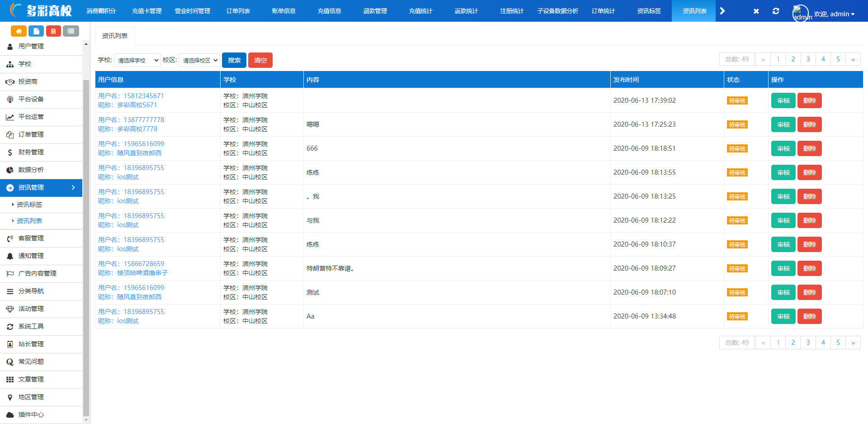Click the 平台设备 podcast icon
The width and height of the screenshot is (868, 424).
click(x=10, y=100)
